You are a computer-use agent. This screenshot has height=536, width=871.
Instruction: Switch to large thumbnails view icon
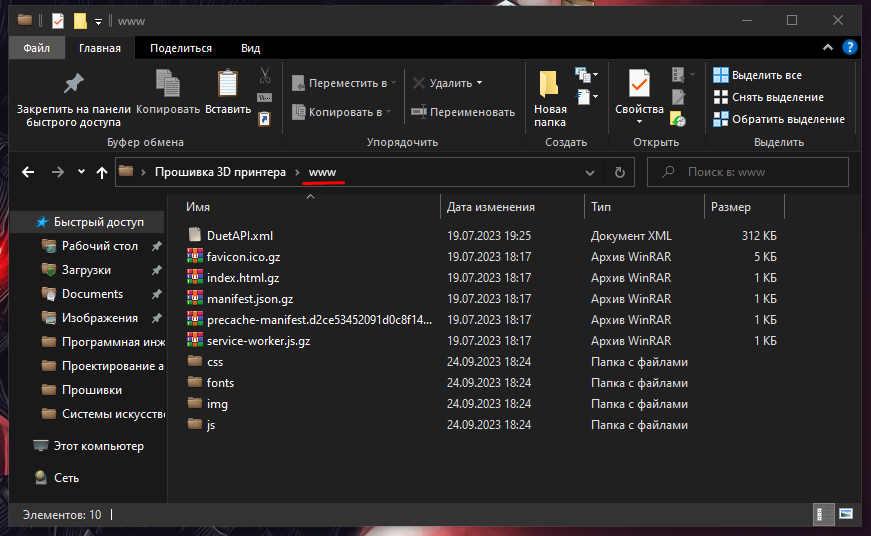click(846, 514)
